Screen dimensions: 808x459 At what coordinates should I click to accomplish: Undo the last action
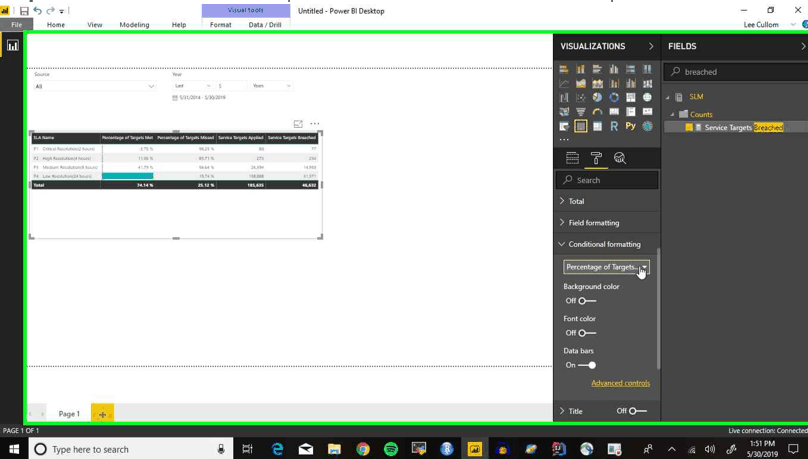[x=38, y=11]
